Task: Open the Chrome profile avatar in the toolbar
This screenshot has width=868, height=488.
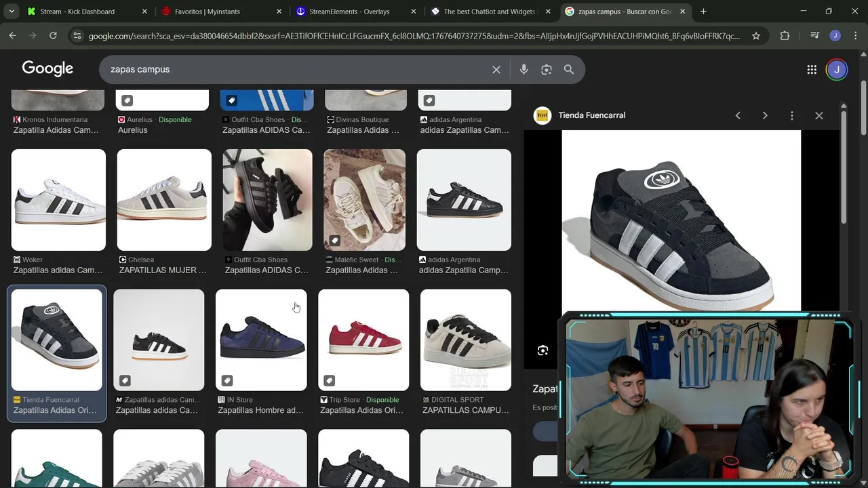Action: [835, 36]
